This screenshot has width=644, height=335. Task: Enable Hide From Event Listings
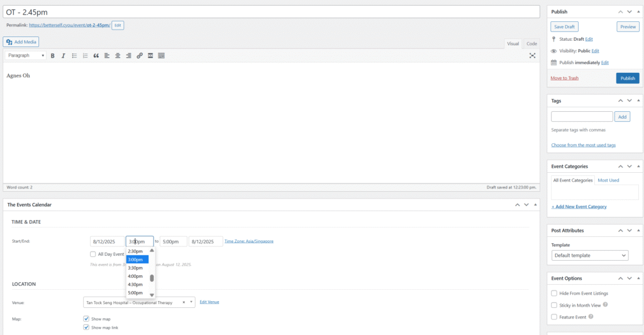click(x=554, y=293)
